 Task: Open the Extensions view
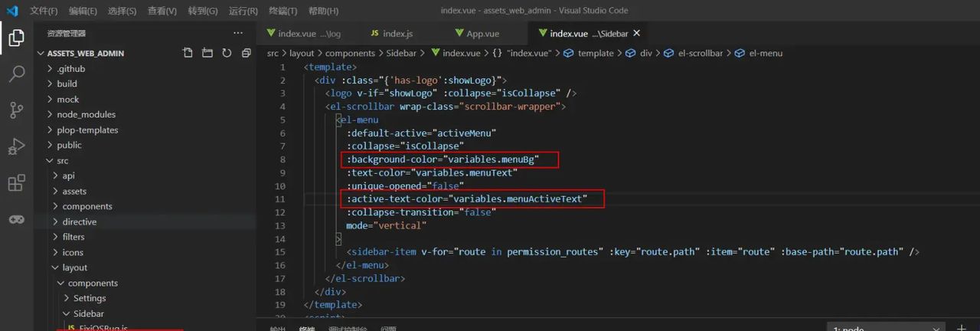point(16,183)
